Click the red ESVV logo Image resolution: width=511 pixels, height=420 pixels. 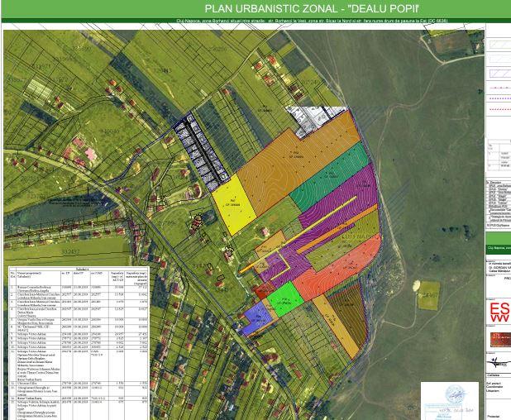499,313
